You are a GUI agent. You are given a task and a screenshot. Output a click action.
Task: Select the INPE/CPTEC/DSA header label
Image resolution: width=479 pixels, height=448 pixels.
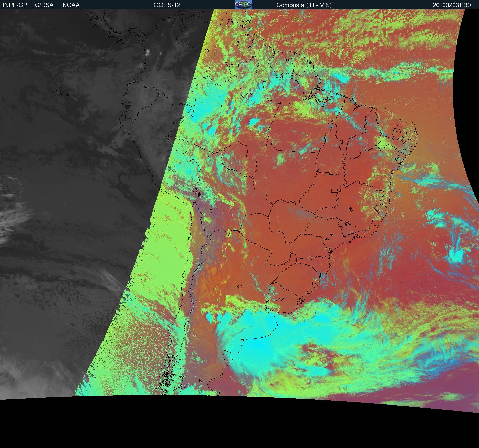click(x=28, y=5)
